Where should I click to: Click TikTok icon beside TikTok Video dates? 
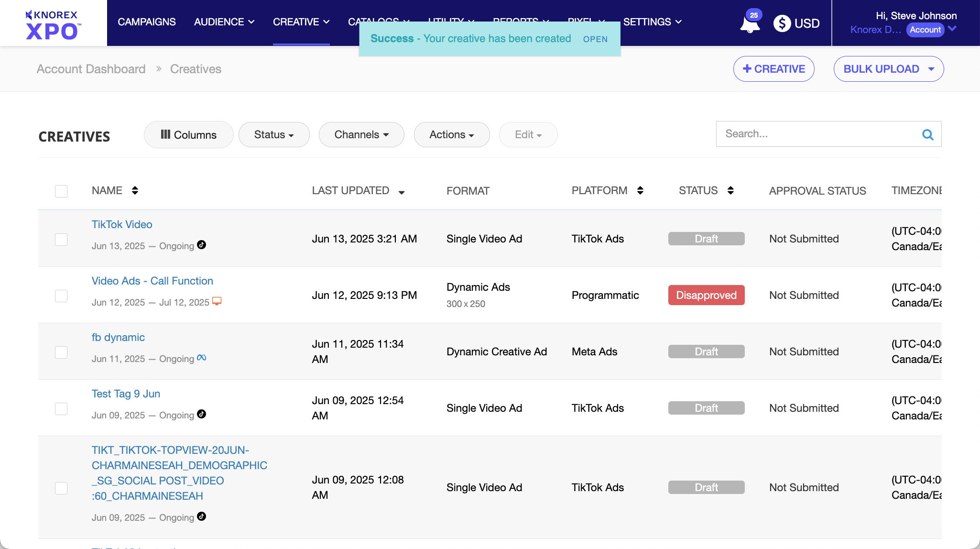click(202, 245)
